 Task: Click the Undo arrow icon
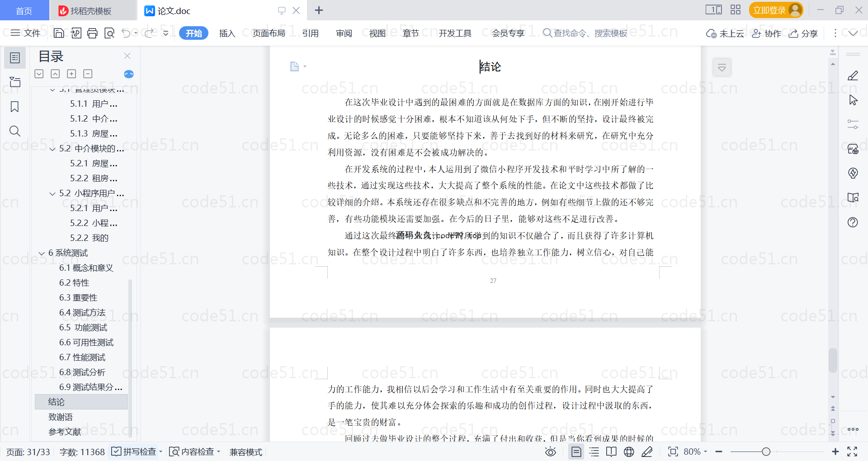126,33
